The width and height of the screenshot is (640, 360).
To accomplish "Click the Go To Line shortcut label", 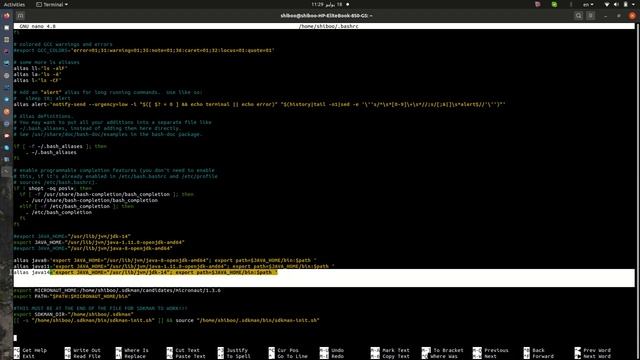I will (x=292, y=356).
